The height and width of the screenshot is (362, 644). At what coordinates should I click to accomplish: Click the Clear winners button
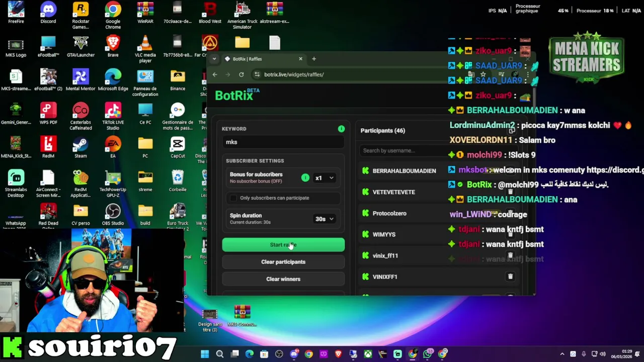(283, 279)
